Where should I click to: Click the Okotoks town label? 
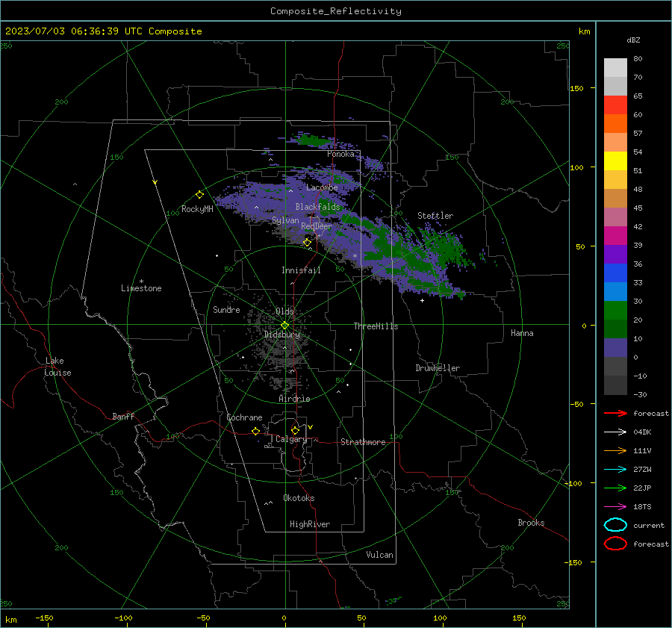point(299,498)
